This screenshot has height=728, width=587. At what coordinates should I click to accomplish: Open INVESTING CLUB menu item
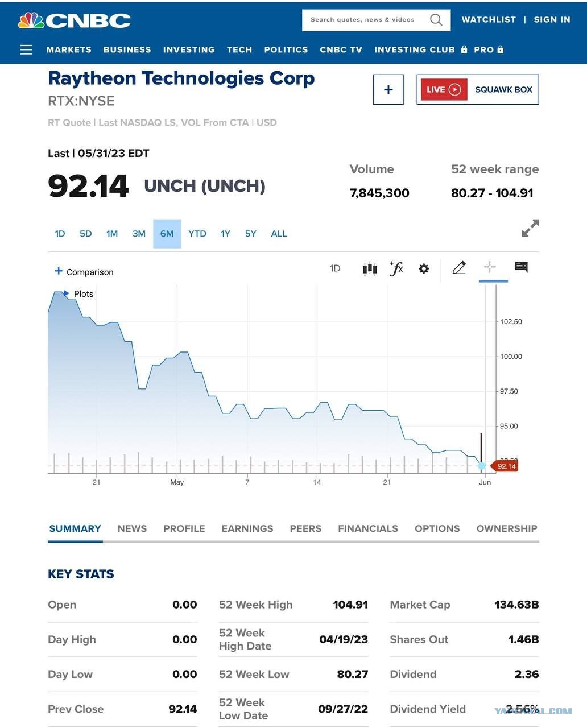click(x=415, y=49)
